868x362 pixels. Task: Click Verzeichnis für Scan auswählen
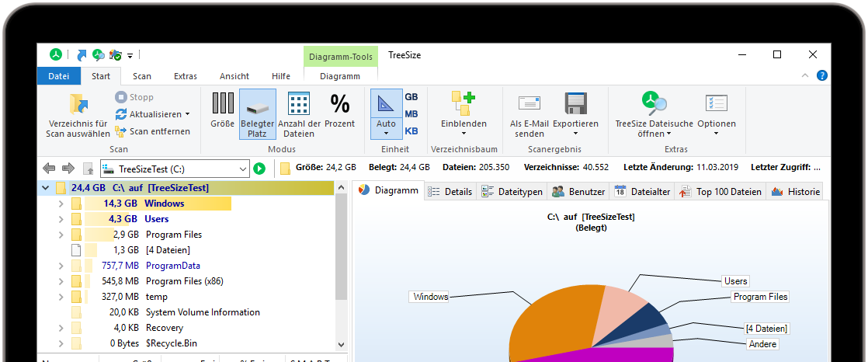pyautogui.click(x=78, y=116)
